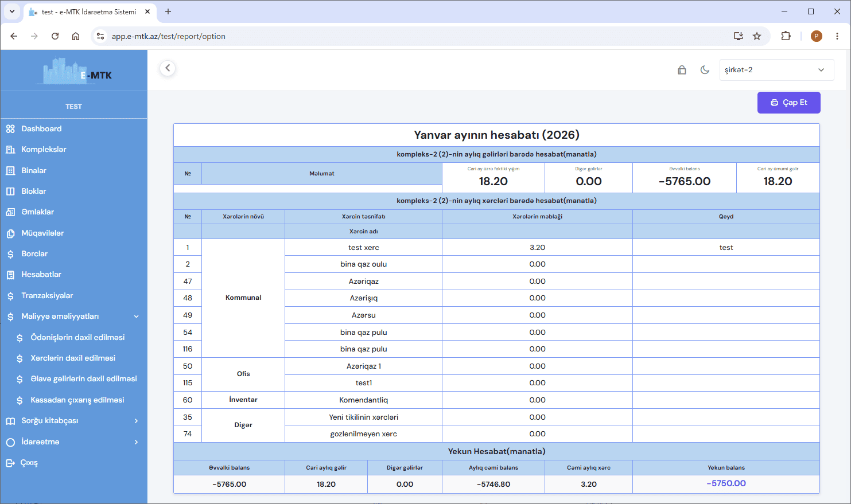Open the browser extensions puzzle icon
The height and width of the screenshot is (504, 851).
click(786, 36)
